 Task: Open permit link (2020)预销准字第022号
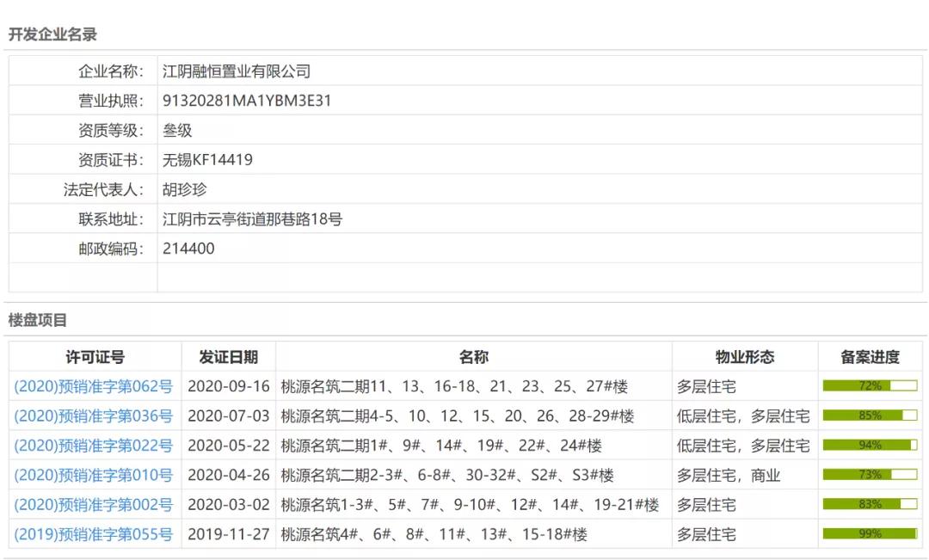point(93,446)
